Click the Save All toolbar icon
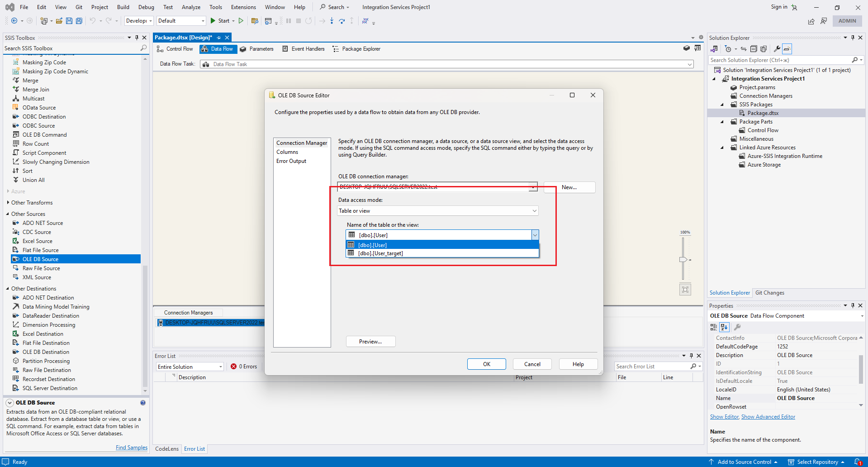The width and height of the screenshot is (868, 467). click(x=79, y=21)
